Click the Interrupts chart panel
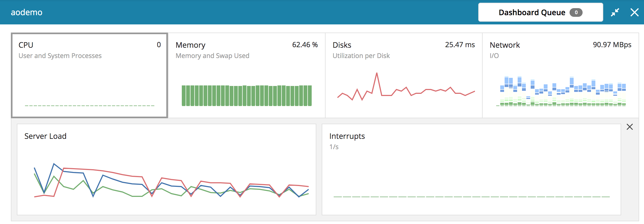 pos(471,169)
